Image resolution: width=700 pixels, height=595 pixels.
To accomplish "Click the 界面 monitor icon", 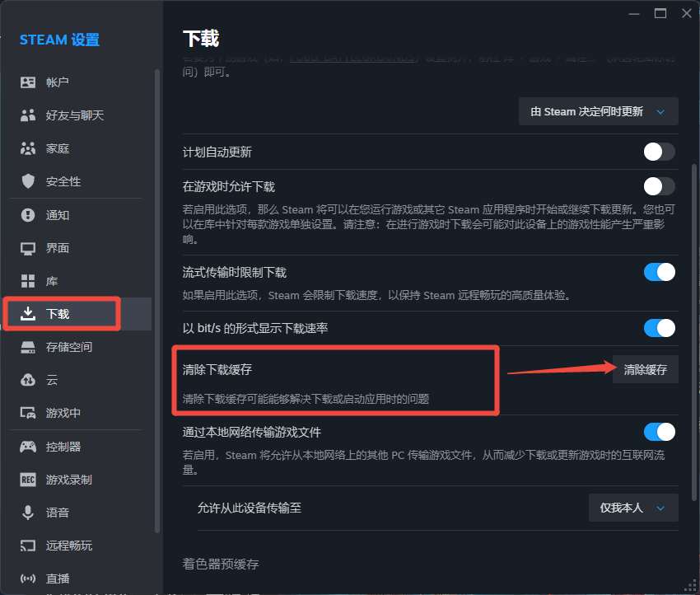I will click(28, 248).
